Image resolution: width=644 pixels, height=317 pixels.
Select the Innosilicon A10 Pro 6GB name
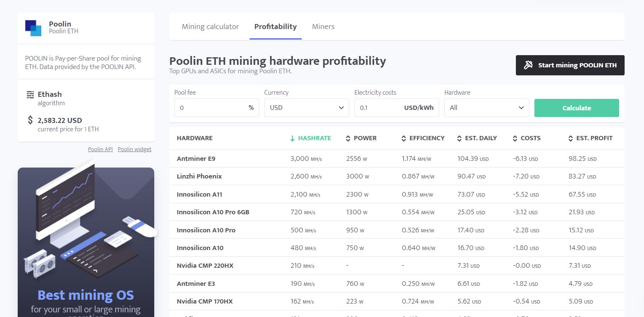pyautogui.click(x=213, y=212)
